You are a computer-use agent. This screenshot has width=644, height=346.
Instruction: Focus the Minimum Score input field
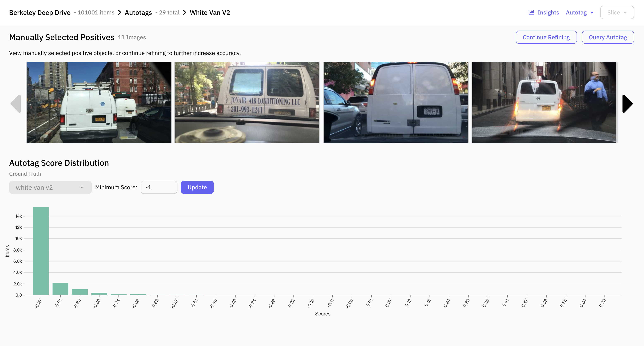click(x=159, y=187)
